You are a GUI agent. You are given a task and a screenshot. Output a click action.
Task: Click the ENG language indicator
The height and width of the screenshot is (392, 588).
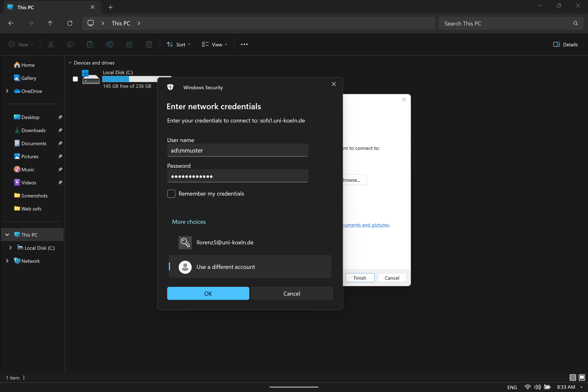(512, 387)
